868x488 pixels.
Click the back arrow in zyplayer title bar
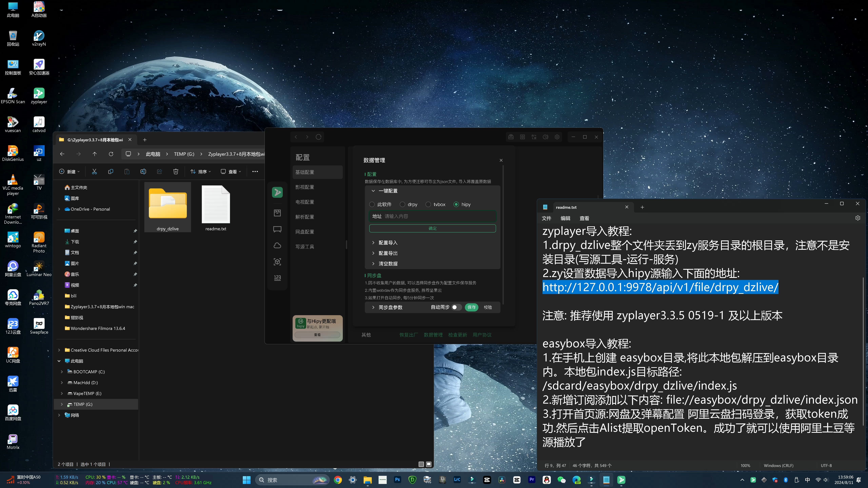pyautogui.click(x=296, y=137)
